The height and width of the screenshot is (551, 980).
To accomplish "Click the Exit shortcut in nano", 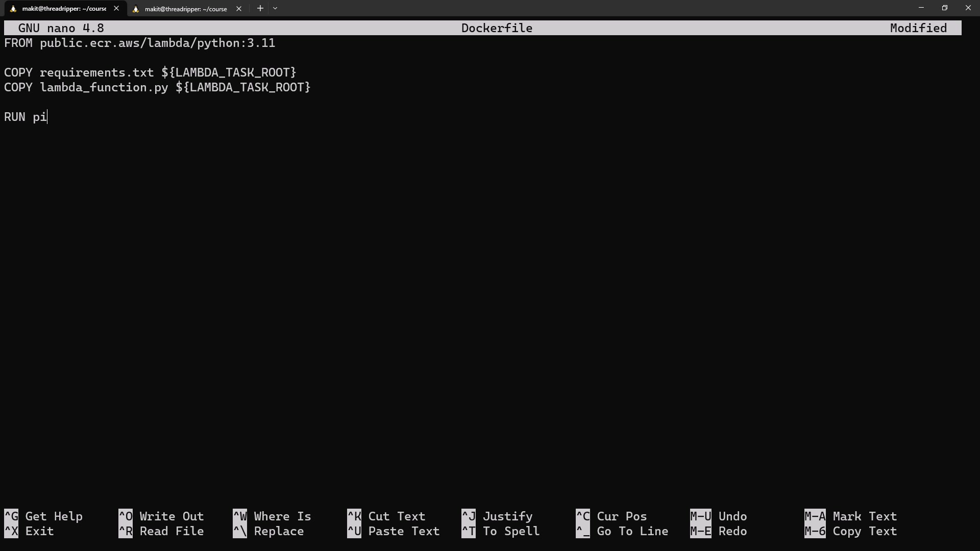I will point(39,531).
